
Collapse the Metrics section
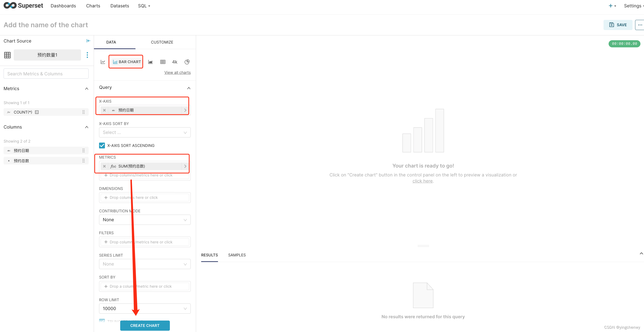point(87,89)
